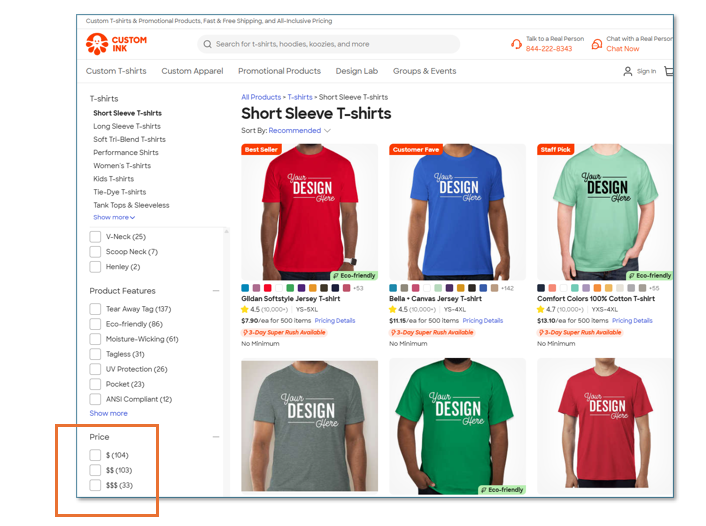
Task: Open the Custom Apparel menu
Action: [x=192, y=71]
